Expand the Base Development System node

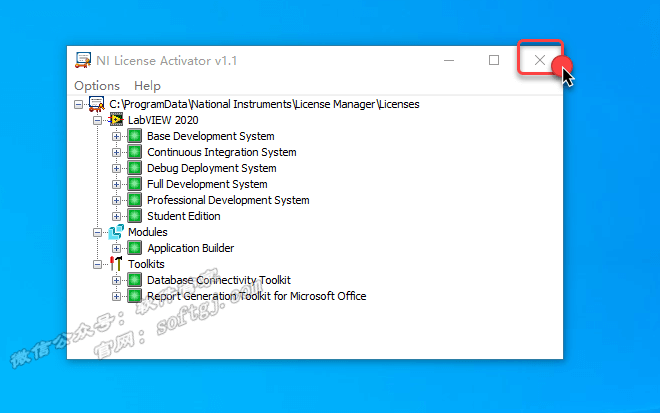pyautogui.click(x=116, y=136)
